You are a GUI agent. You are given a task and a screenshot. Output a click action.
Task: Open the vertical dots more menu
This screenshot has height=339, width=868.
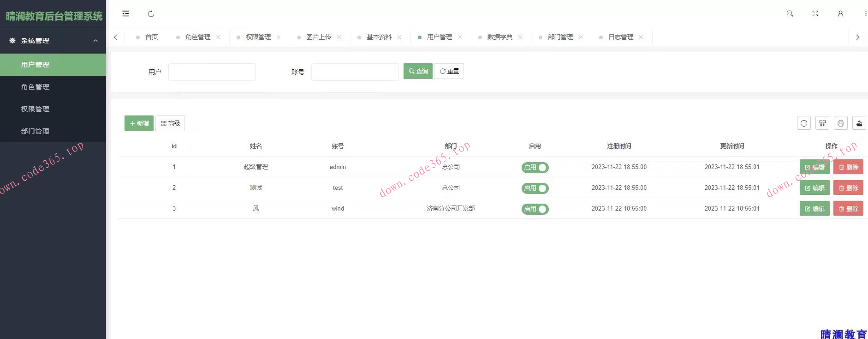click(865, 14)
